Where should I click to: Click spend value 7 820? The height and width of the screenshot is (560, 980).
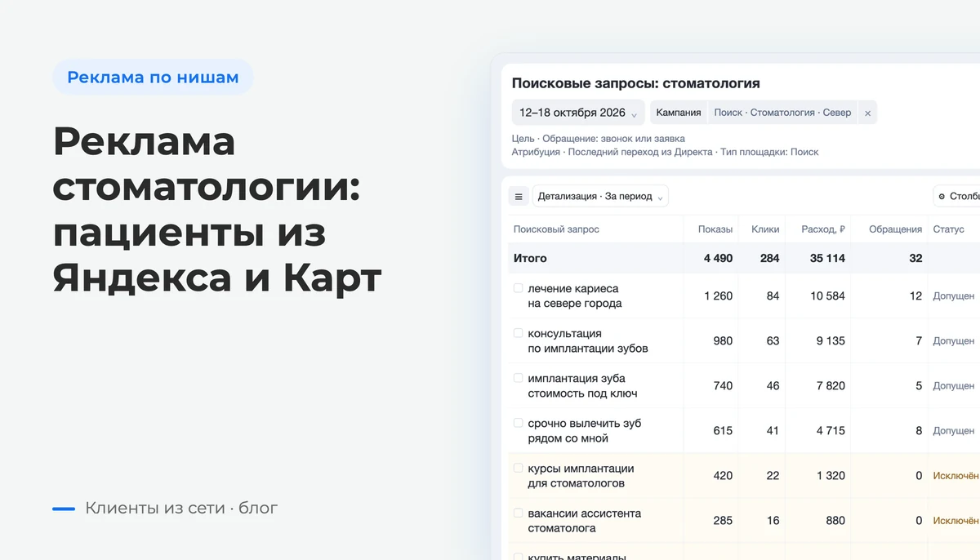(x=831, y=385)
